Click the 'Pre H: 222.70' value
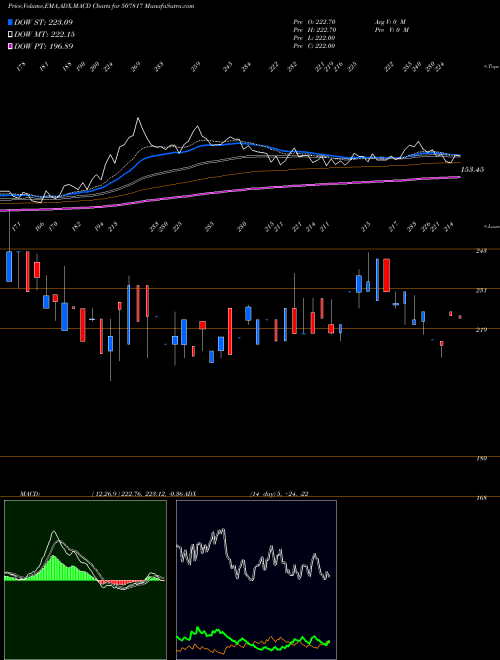This screenshot has height=660, width=500. tap(314, 30)
